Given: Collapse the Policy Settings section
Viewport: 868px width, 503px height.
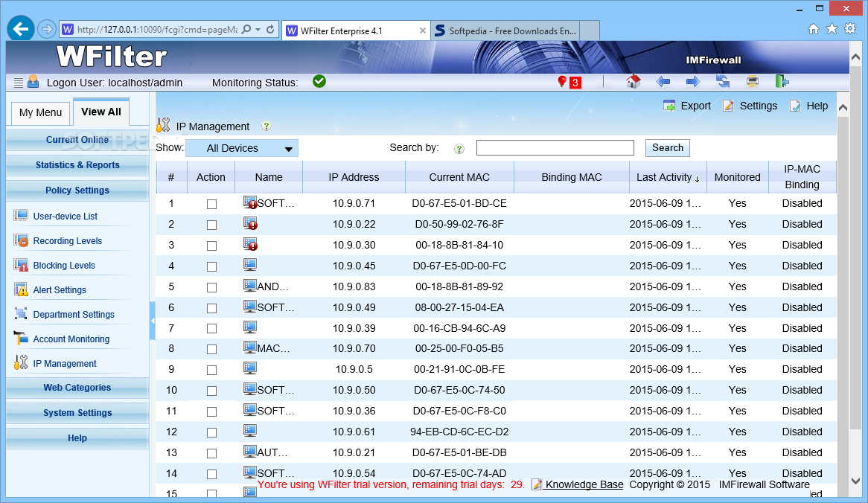Looking at the screenshot, I should click(77, 190).
